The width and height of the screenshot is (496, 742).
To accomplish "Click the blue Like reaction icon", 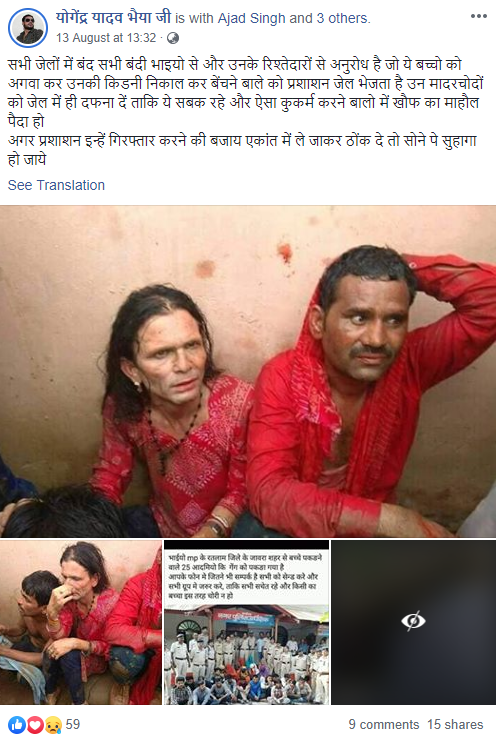I will [17, 724].
